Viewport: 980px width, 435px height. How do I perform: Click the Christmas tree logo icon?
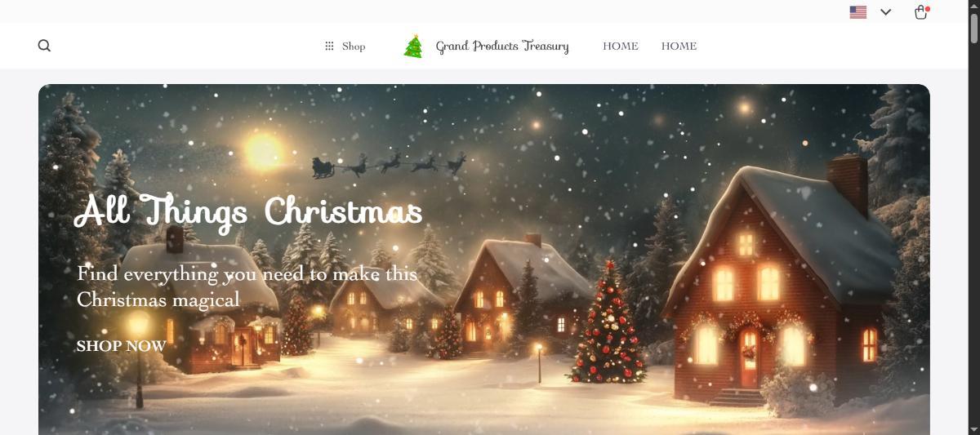point(414,46)
